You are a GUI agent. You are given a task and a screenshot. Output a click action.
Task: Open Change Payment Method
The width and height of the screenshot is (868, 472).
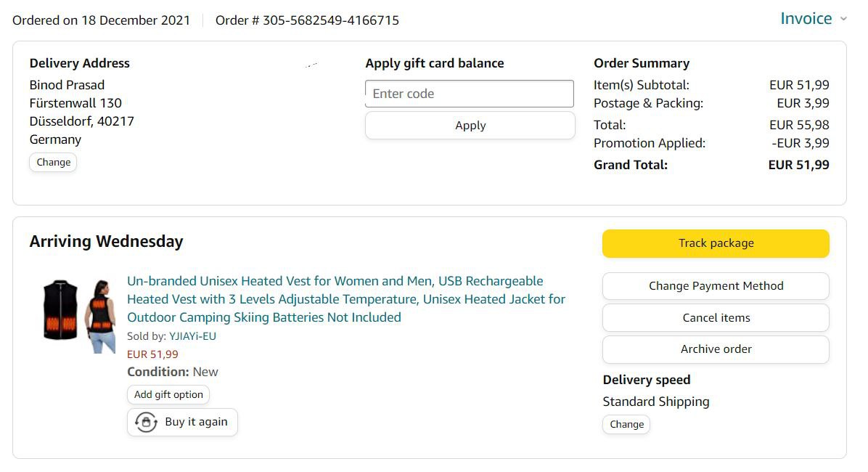pos(715,286)
